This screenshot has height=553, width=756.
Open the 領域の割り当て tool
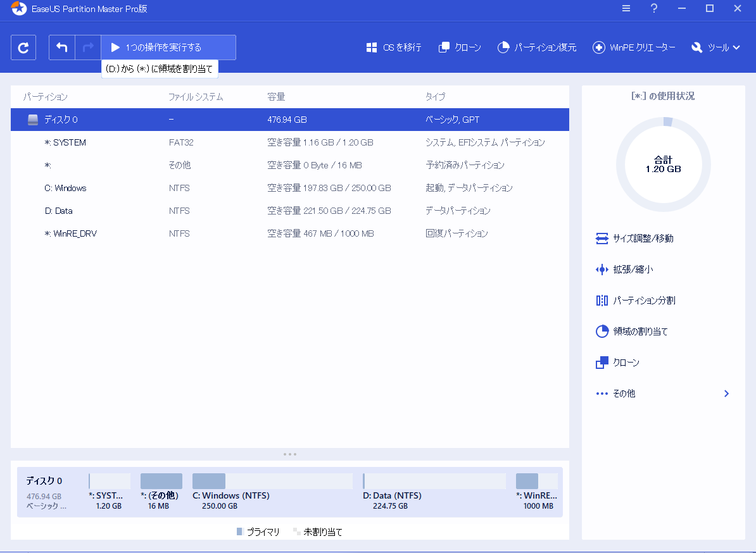(x=636, y=332)
